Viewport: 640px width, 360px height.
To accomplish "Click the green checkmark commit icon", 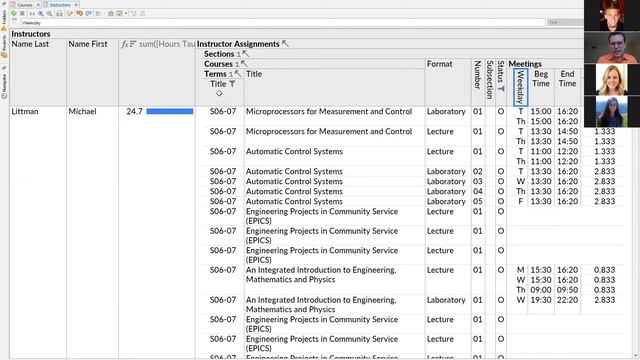I will tap(14, 13).
